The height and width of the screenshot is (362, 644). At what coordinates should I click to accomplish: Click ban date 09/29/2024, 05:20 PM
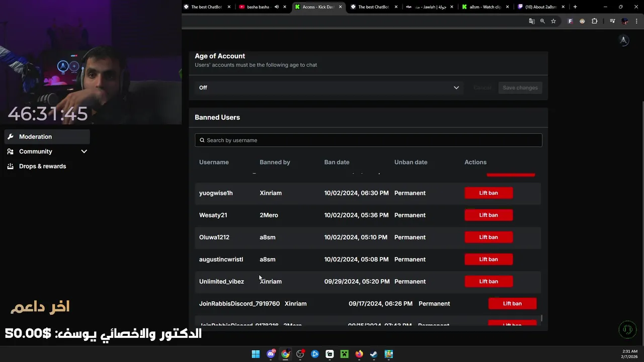357,282
